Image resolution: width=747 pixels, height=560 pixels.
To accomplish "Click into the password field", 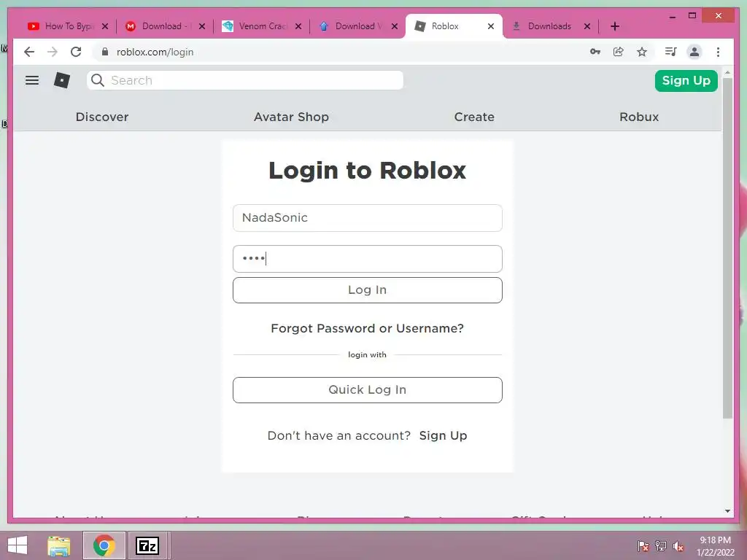I will tap(368, 259).
